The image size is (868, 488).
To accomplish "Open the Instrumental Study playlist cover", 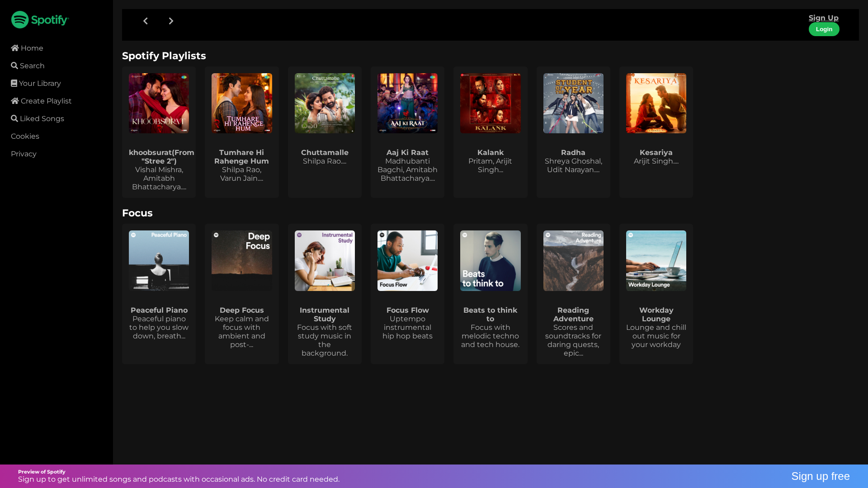I will (325, 261).
